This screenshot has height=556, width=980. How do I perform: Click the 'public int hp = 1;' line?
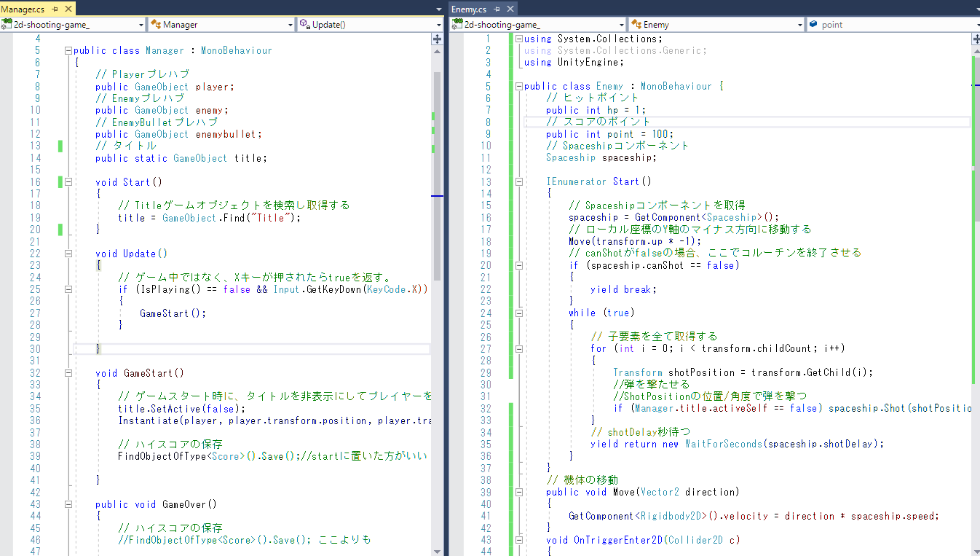[596, 110]
